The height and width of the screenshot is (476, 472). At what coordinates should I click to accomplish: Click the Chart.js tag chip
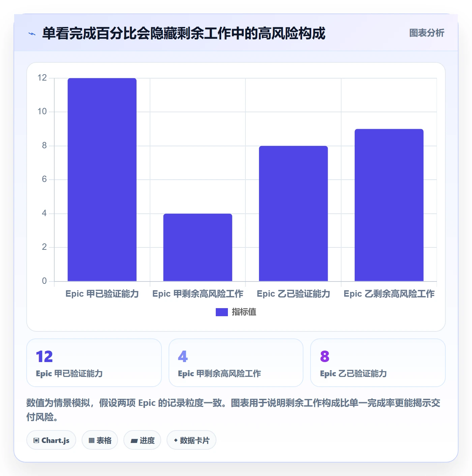click(51, 440)
